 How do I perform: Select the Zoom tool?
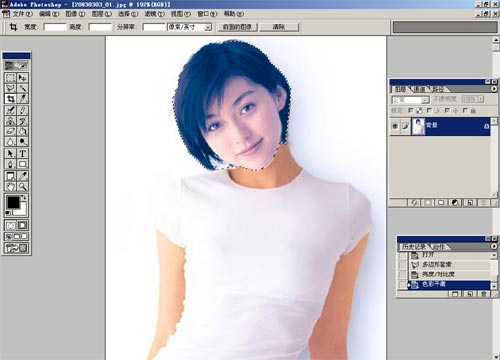tap(22, 186)
